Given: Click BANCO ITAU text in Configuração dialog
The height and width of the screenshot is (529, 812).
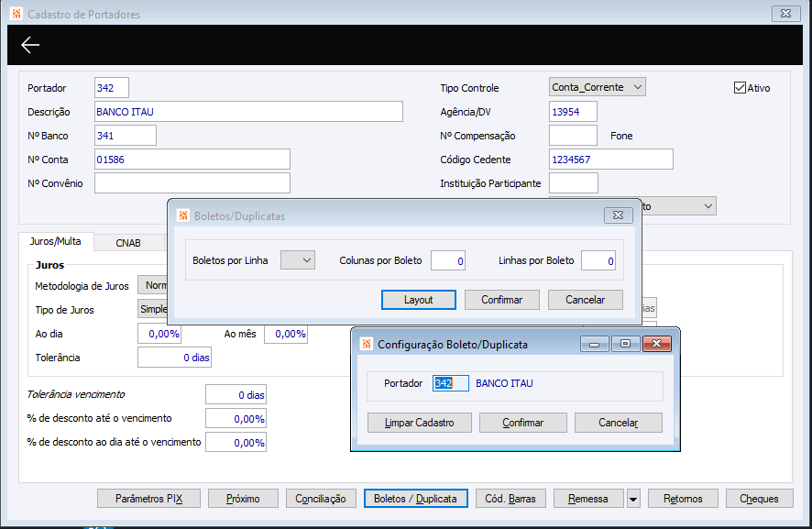Looking at the screenshot, I should point(504,383).
